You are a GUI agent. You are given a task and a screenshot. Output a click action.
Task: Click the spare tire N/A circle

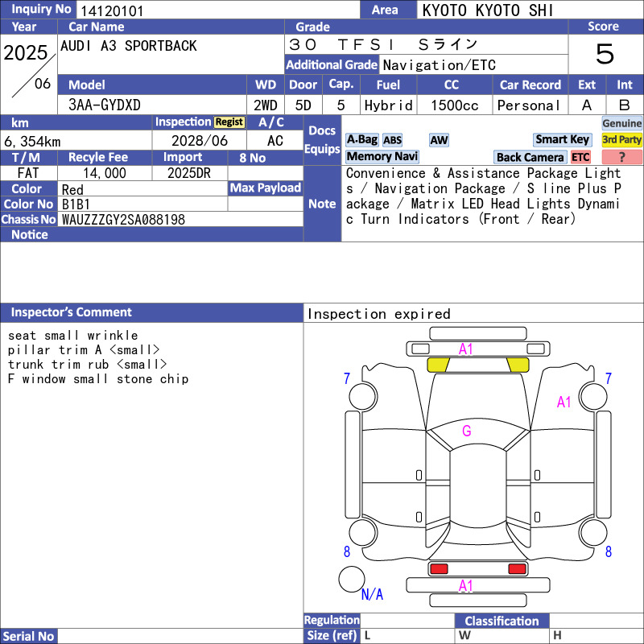352,579
